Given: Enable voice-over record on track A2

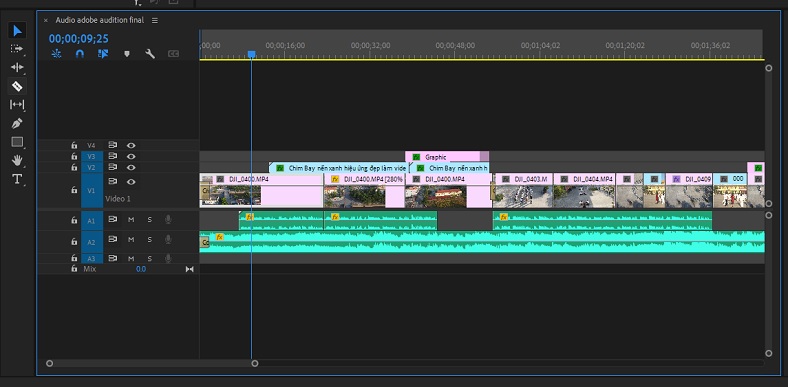Looking at the screenshot, I should click(168, 240).
